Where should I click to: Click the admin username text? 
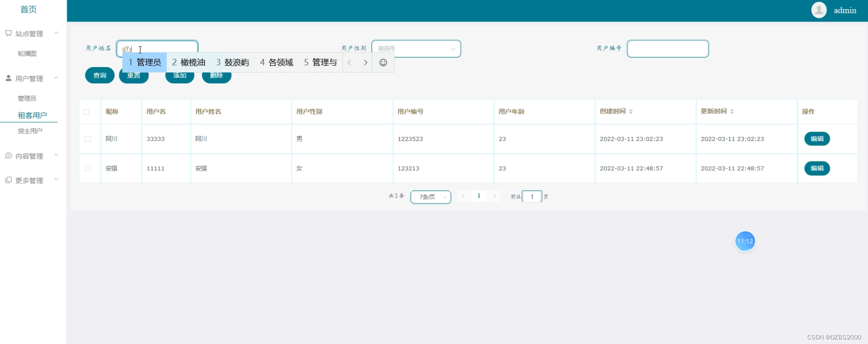[x=845, y=10]
